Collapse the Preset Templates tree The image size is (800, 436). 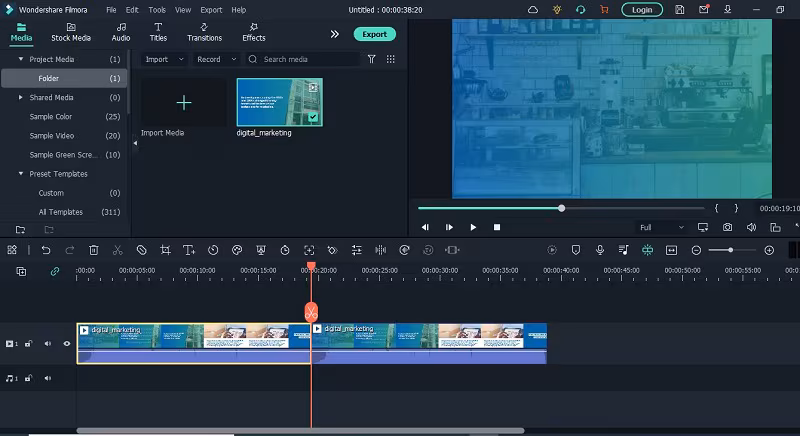pos(21,174)
